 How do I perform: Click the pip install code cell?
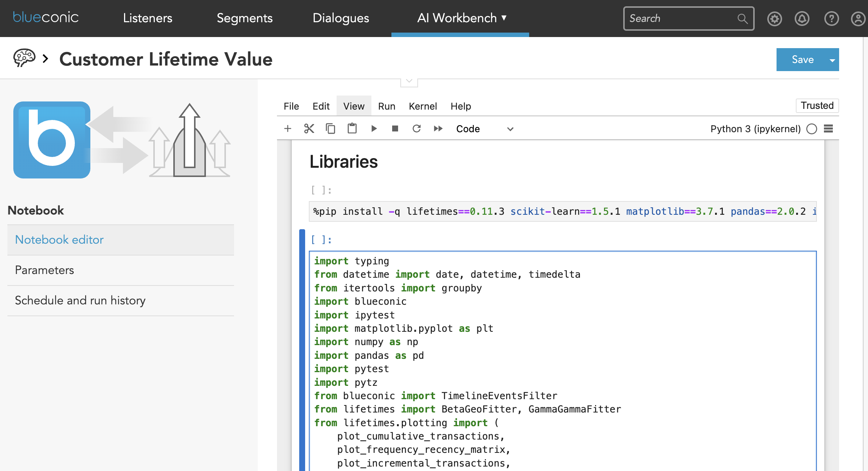562,211
